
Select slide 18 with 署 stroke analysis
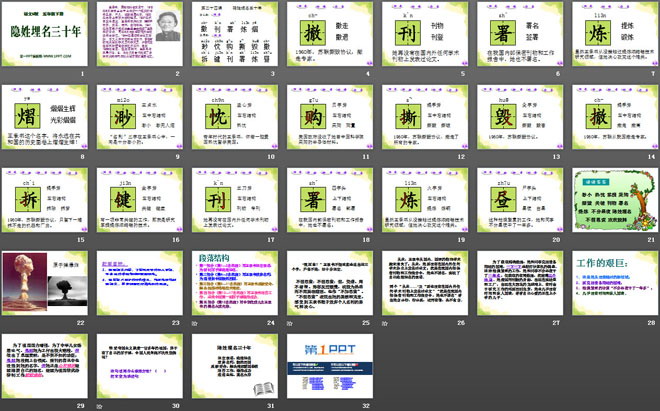pyautogui.click(x=330, y=200)
